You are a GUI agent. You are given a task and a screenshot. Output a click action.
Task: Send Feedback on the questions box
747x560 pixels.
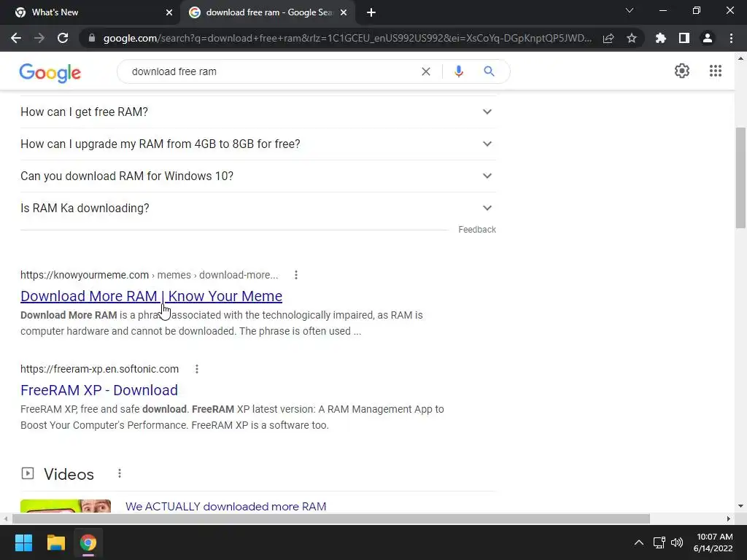coord(477,230)
